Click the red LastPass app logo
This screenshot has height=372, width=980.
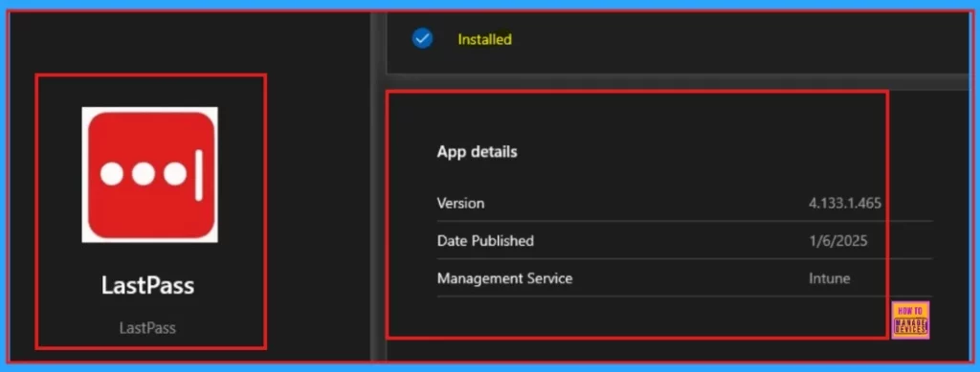tap(150, 175)
